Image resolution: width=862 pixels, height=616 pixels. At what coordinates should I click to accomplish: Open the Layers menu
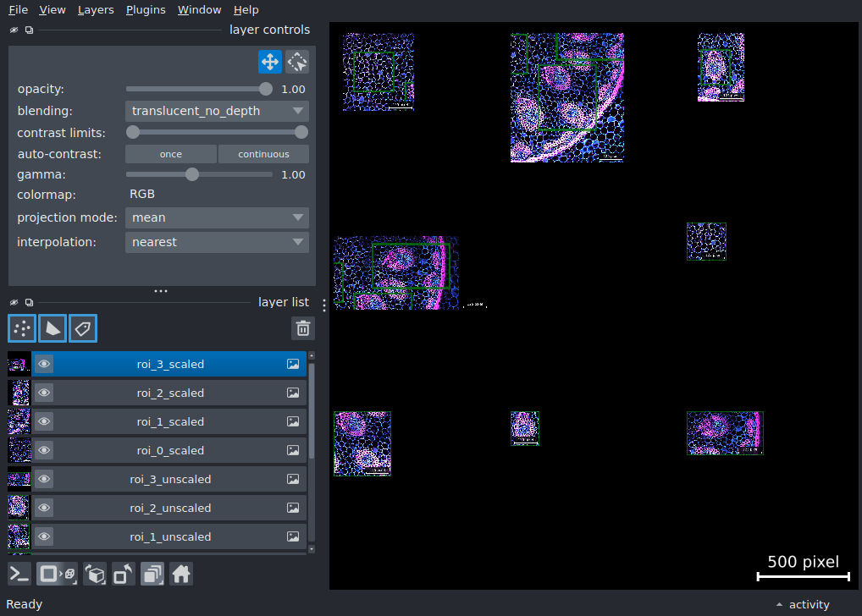tap(96, 10)
